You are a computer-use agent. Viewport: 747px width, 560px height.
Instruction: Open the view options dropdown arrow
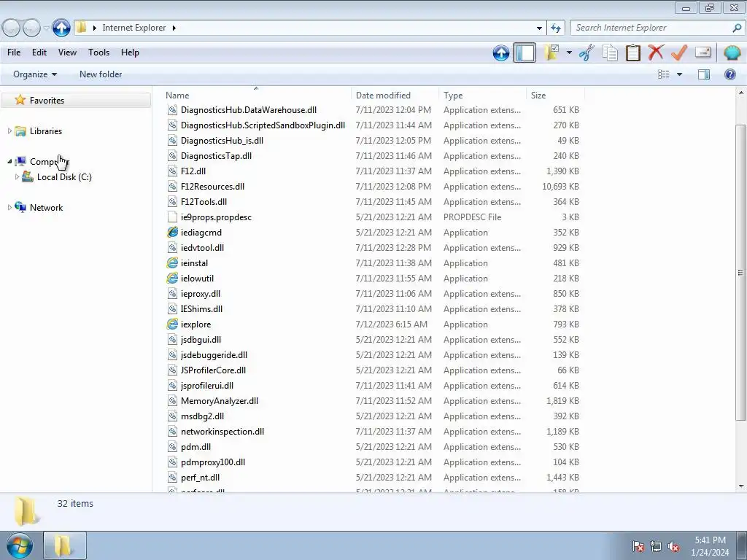coord(679,74)
